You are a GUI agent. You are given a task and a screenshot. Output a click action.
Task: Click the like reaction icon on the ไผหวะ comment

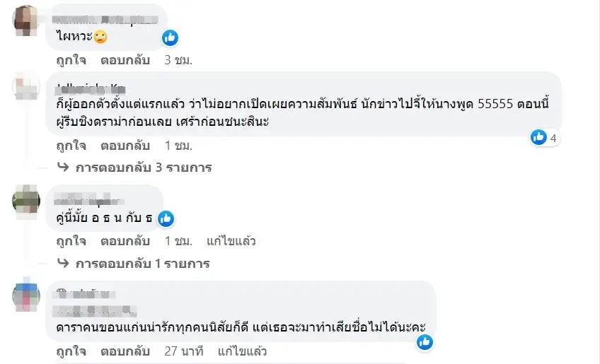pyautogui.click(x=170, y=37)
